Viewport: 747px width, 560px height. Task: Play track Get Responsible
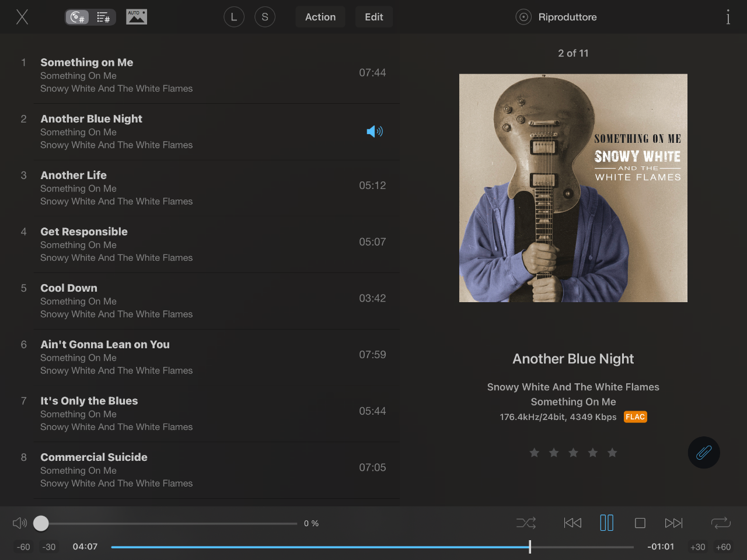coord(200,244)
